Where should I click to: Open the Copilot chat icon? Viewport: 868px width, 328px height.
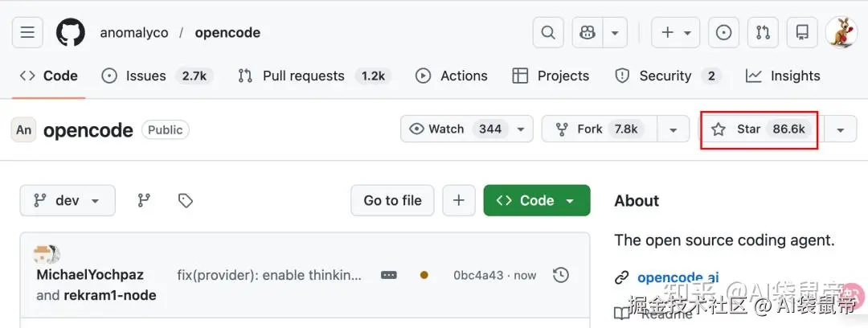(x=588, y=33)
